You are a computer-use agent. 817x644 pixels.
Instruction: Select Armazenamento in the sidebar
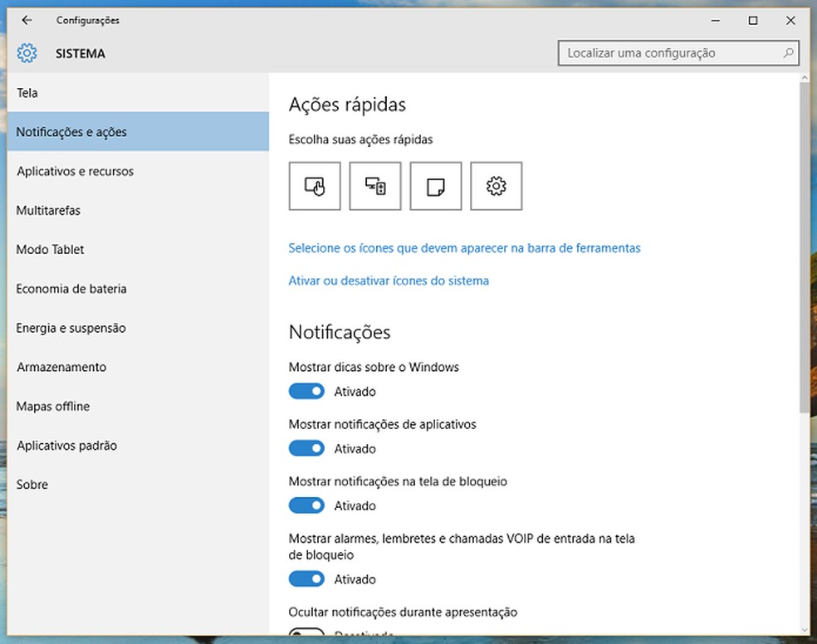[x=61, y=366]
